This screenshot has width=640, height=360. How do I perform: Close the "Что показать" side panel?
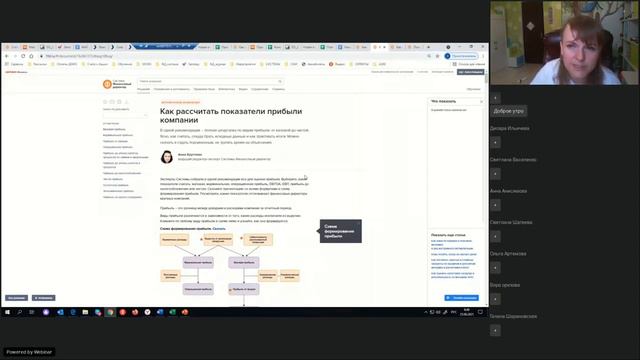(481, 101)
